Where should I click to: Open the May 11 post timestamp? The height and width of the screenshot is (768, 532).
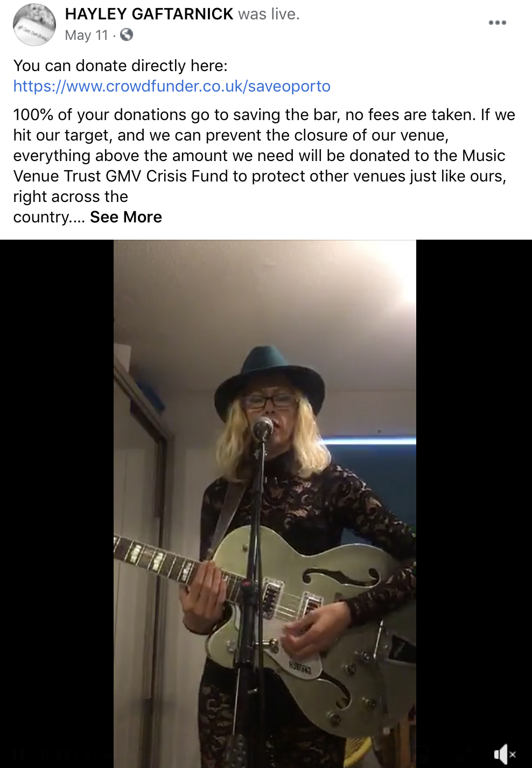tap(87, 35)
